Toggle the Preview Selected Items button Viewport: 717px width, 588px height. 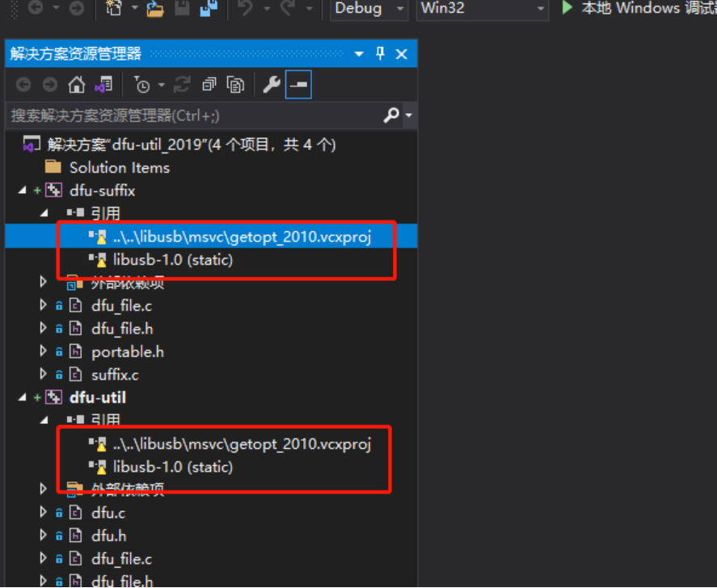click(x=298, y=83)
